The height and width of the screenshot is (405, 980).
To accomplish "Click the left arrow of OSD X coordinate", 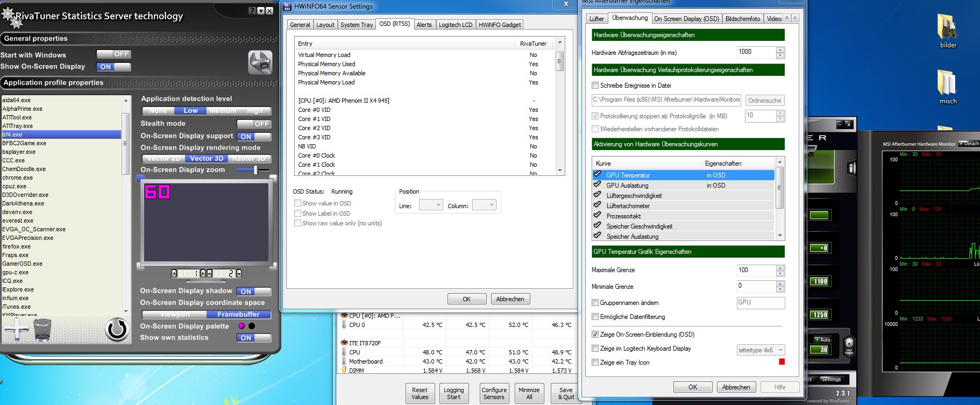I will pyautogui.click(x=174, y=273).
